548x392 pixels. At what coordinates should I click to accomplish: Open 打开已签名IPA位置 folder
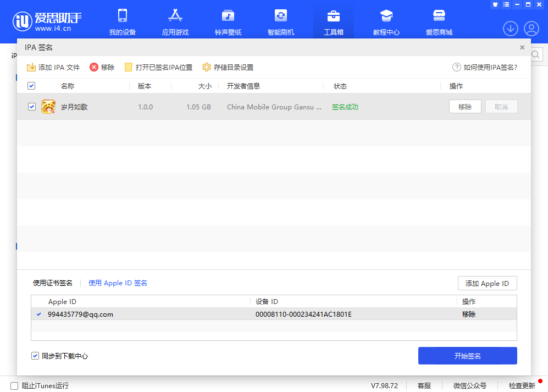[159, 67]
